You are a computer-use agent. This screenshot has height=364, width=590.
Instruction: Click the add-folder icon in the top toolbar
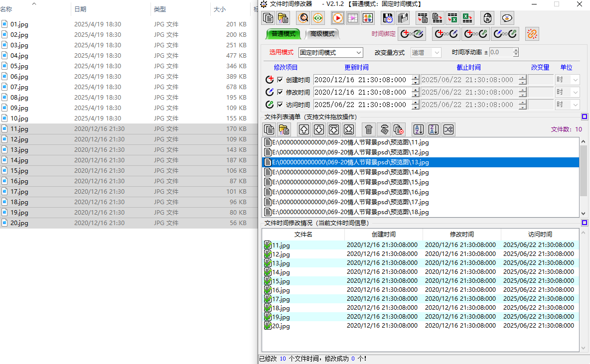[x=283, y=18]
